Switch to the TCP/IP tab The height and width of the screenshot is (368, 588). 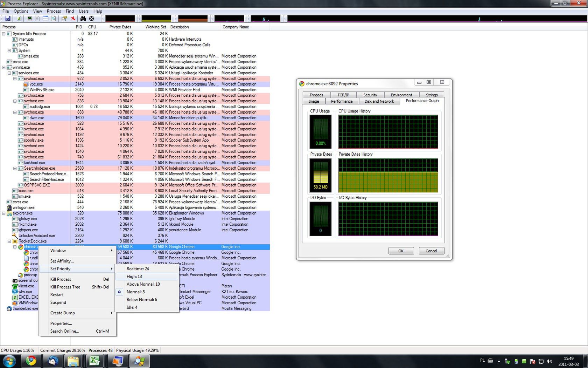coord(343,95)
